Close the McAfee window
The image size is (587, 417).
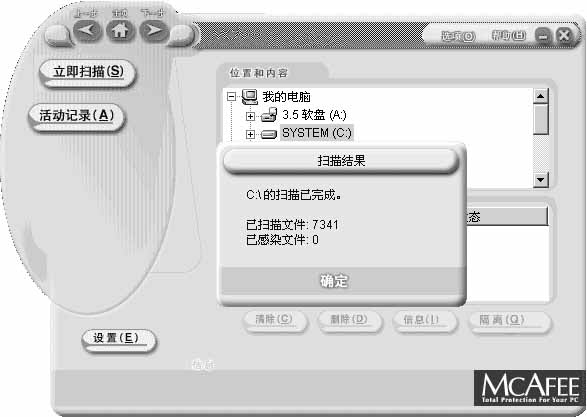(x=563, y=35)
